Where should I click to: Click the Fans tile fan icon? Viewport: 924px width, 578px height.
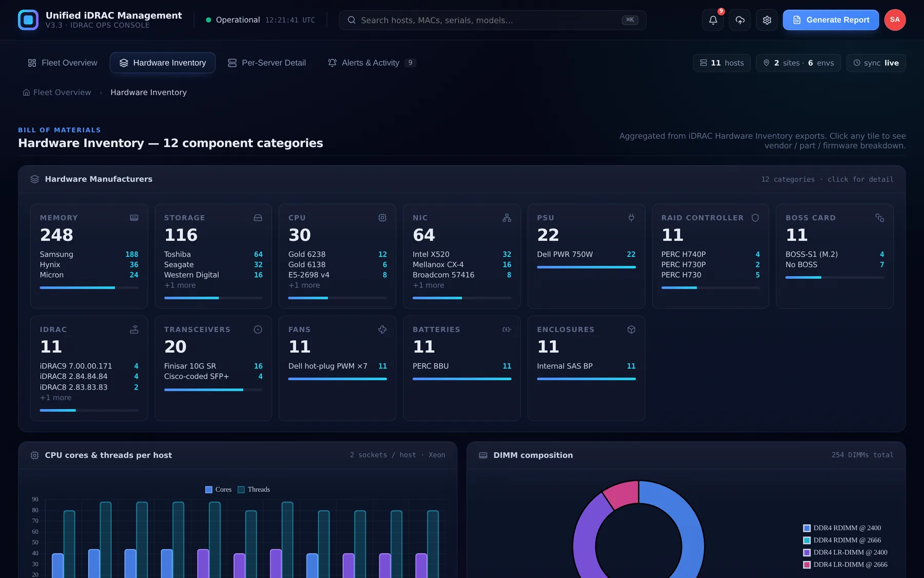[x=382, y=329]
